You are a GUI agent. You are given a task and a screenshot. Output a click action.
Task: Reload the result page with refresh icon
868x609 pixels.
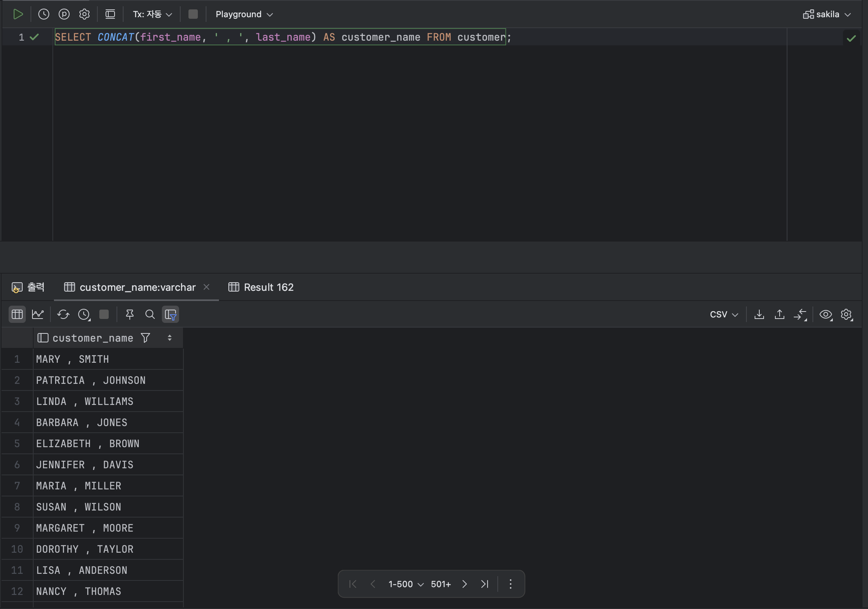point(63,314)
